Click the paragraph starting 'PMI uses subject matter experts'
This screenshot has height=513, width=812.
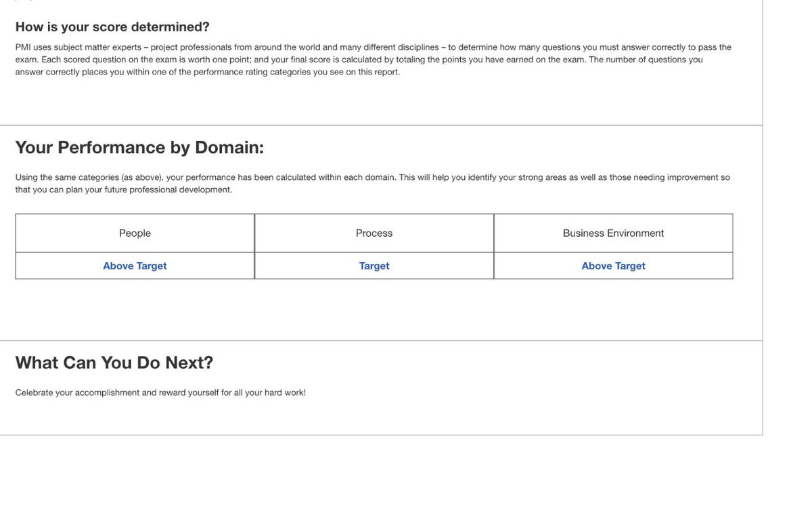(x=374, y=60)
